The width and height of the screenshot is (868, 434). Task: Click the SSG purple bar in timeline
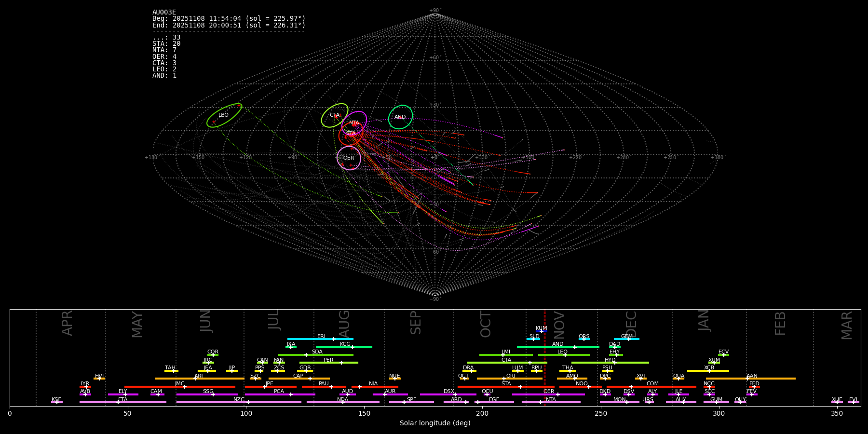207,394
